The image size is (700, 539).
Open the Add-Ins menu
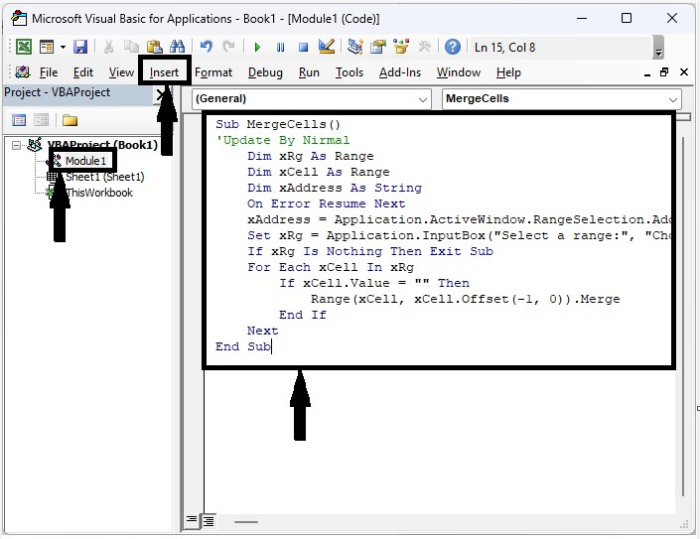400,72
